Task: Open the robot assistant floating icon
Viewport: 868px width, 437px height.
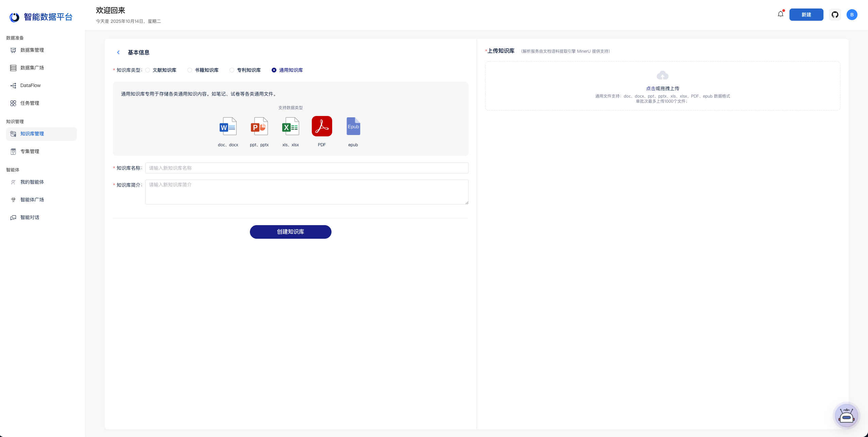Action: [x=846, y=416]
